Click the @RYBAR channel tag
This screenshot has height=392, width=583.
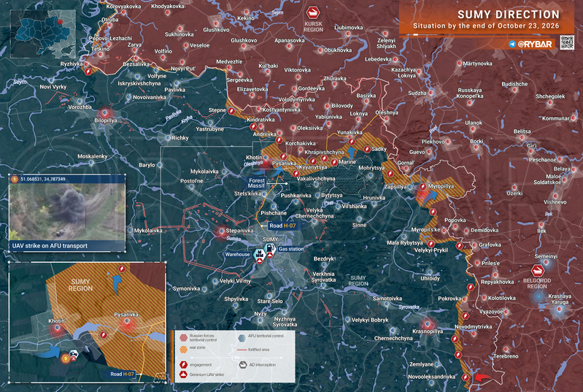pyautogui.click(x=535, y=44)
